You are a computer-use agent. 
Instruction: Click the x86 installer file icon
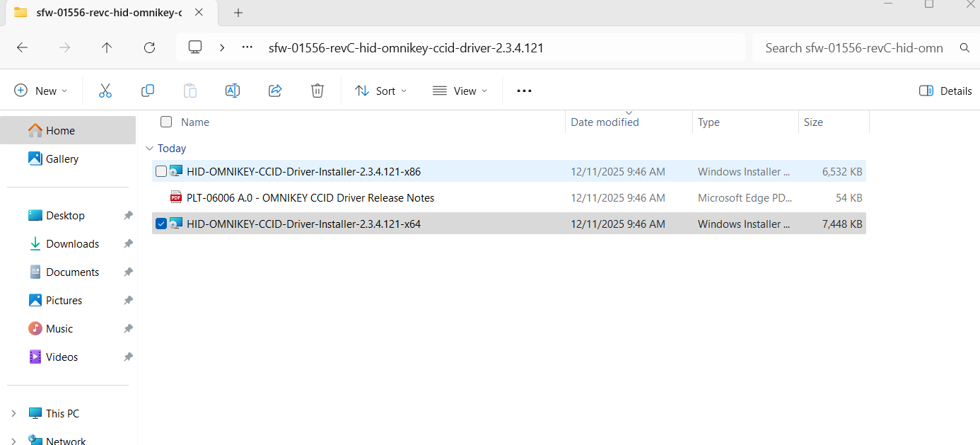pyautogui.click(x=176, y=171)
